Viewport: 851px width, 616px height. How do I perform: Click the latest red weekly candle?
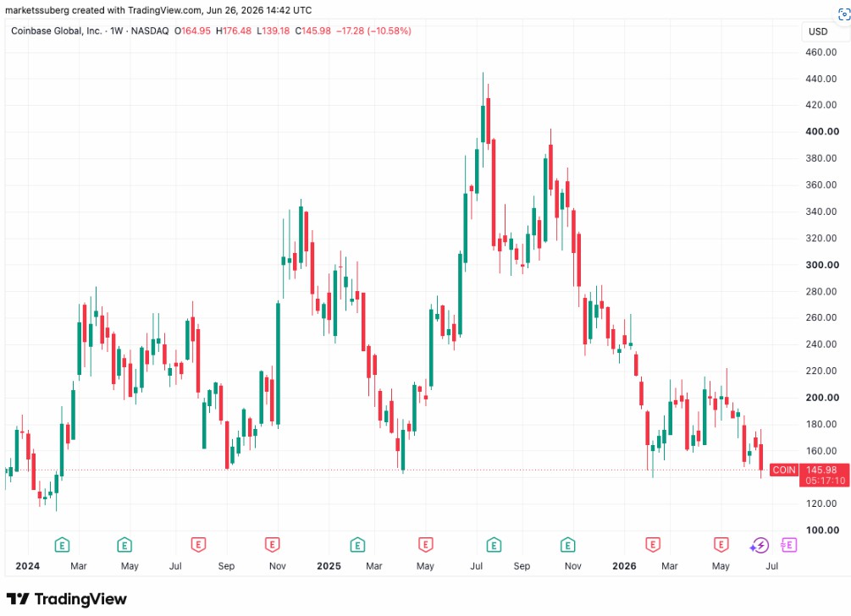761,457
